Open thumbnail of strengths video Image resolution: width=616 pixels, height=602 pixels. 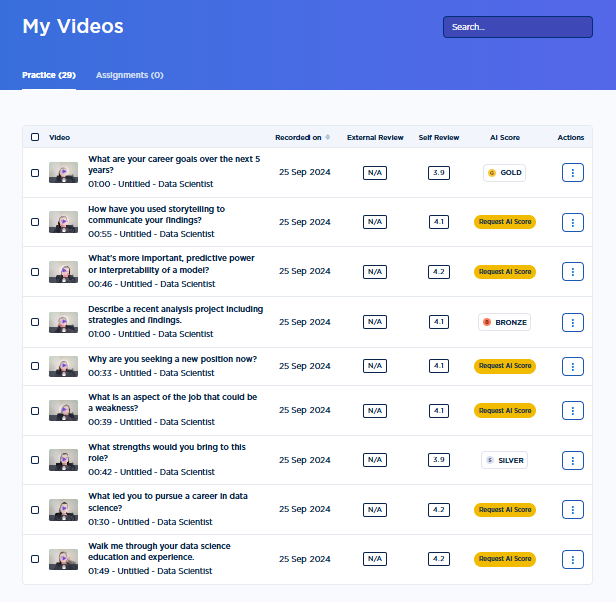click(x=63, y=460)
